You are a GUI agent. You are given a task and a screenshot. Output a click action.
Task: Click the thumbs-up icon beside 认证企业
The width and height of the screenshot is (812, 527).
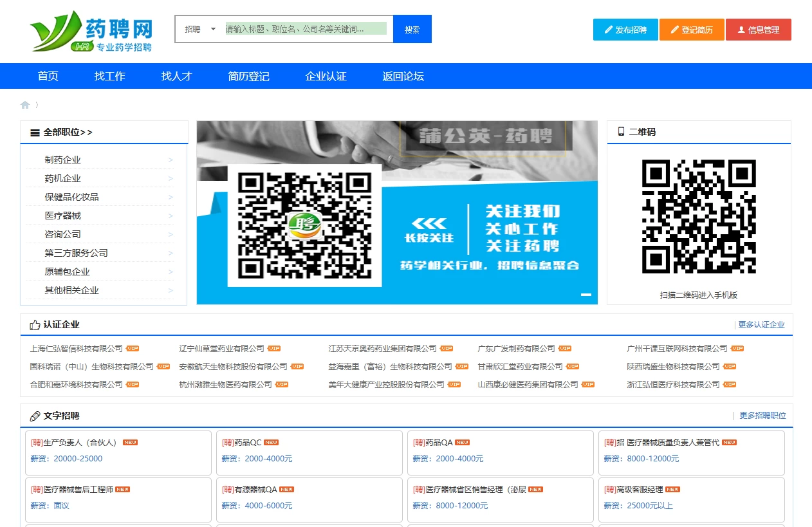coord(35,325)
